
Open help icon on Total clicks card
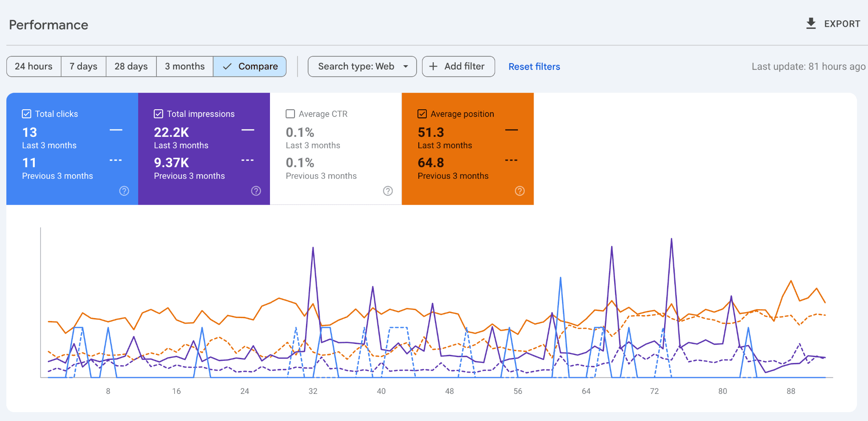click(124, 191)
